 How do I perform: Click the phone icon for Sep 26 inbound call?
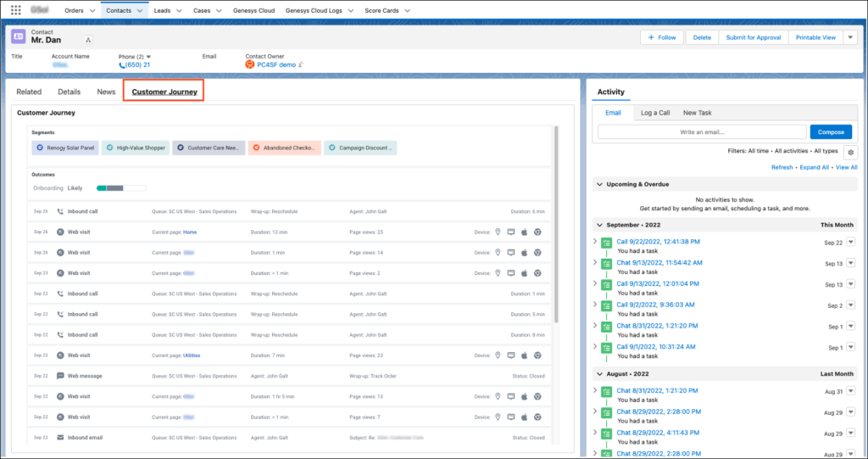click(60, 211)
